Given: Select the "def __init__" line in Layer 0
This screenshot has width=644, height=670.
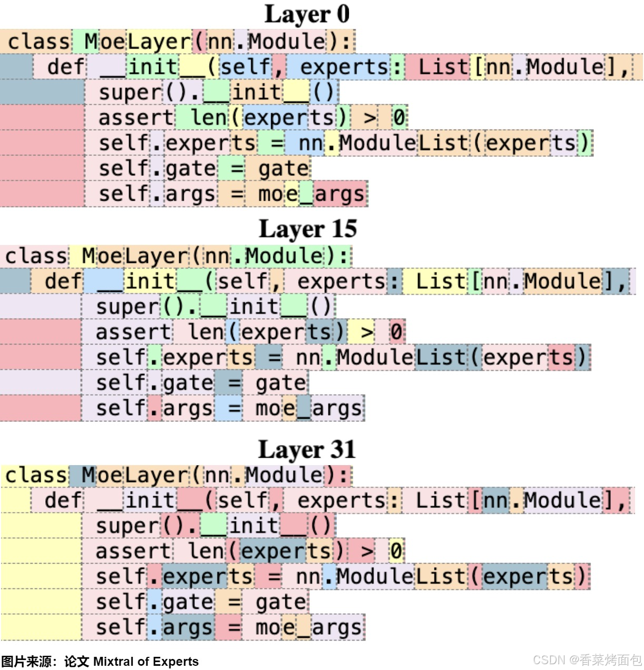Looking at the screenshot, I should coord(321,67).
